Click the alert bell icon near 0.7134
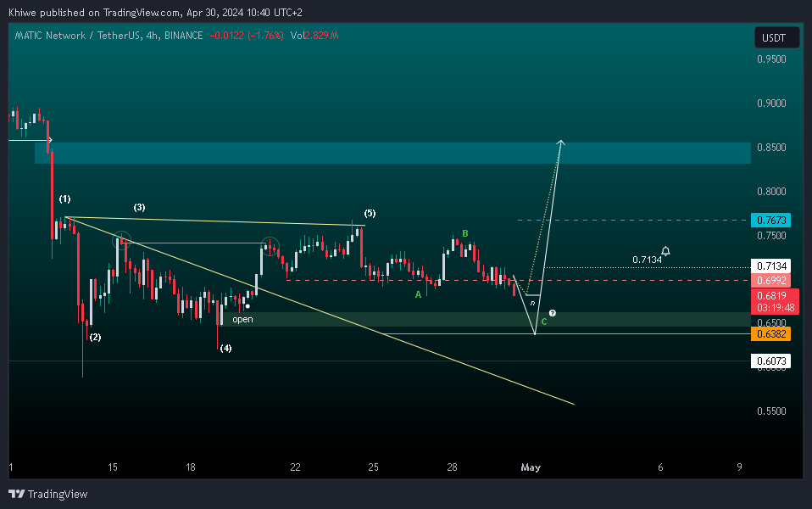The image size is (812, 509). tap(665, 251)
